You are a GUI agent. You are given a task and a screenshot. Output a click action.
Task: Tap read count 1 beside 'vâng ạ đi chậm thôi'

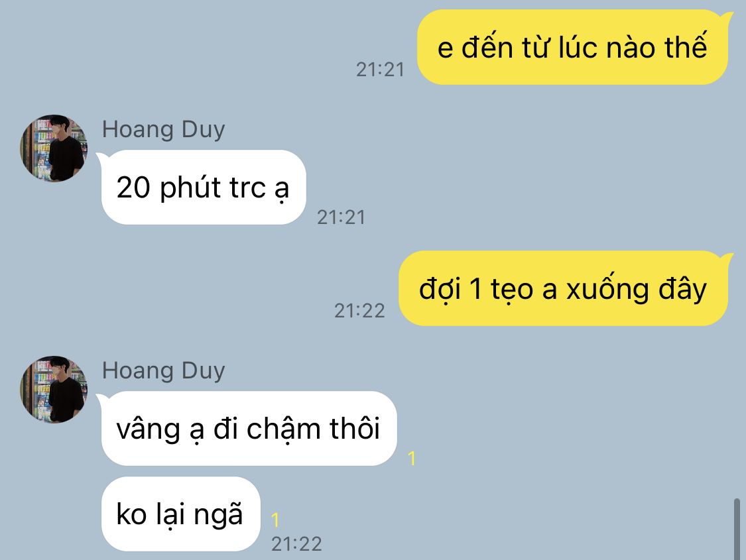point(412,459)
